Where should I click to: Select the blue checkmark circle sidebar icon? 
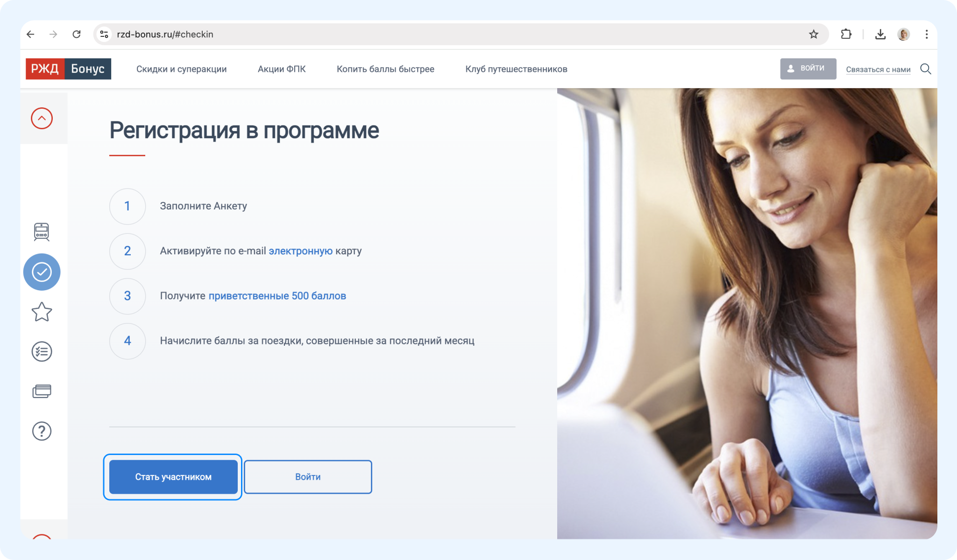pos(42,272)
